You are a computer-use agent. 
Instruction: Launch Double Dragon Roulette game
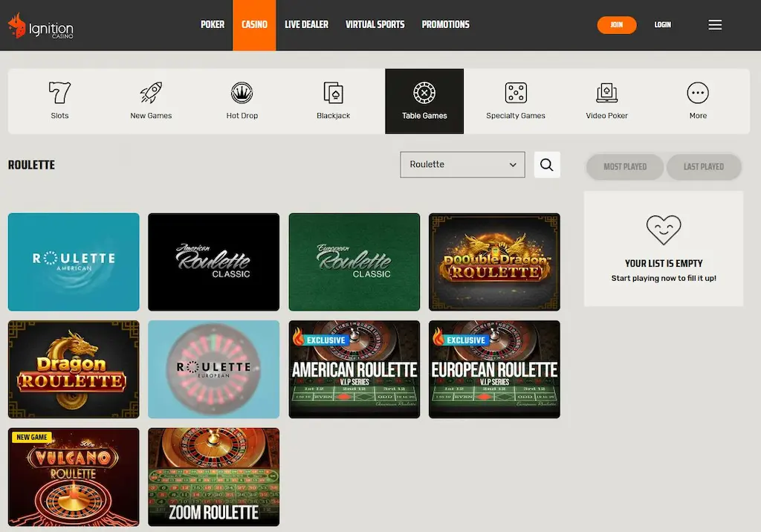point(494,262)
